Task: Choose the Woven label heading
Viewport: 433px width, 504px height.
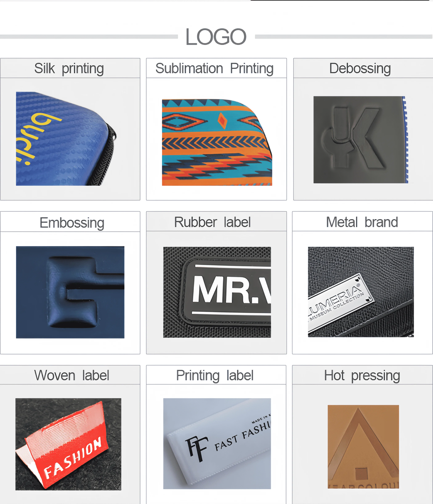Action: coord(72,375)
